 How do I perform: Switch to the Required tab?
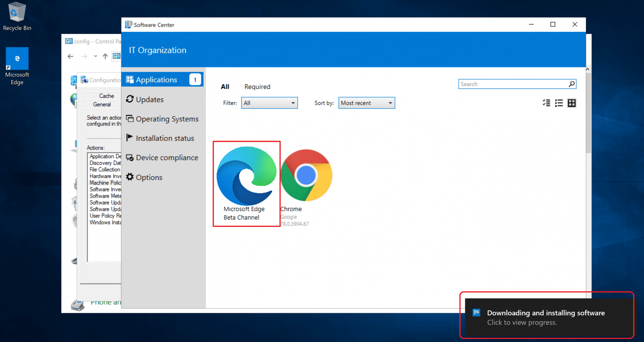pyautogui.click(x=257, y=87)
